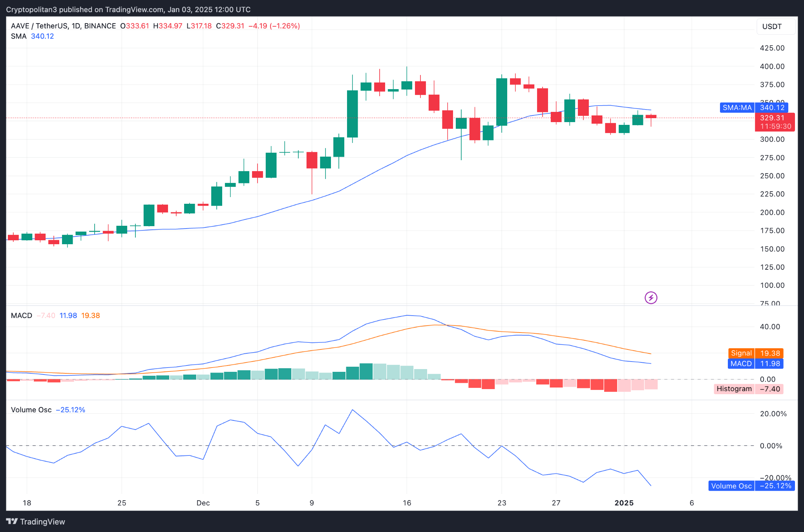
Task: Open the USDT currency selector
Action: click(776, 27)
